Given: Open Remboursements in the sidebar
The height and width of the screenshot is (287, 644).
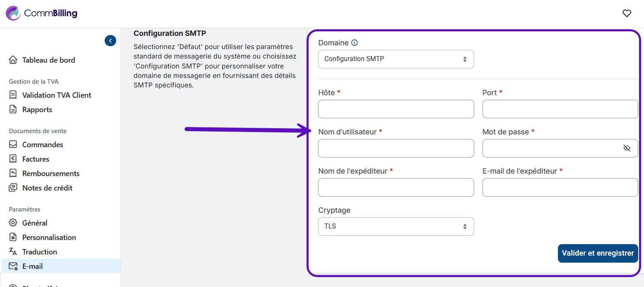Looking at the screenshot, I should click(51, 173).
